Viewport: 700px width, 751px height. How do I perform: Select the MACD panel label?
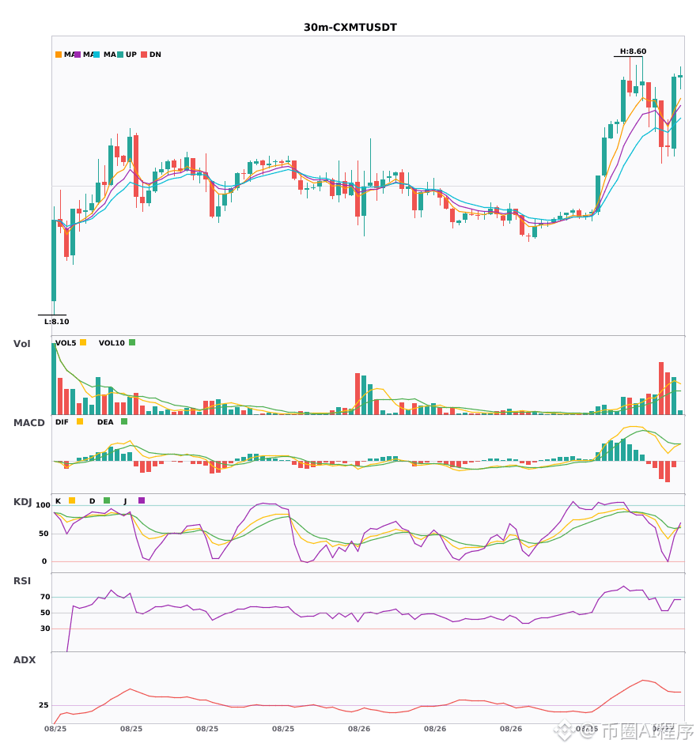(28, 422)
